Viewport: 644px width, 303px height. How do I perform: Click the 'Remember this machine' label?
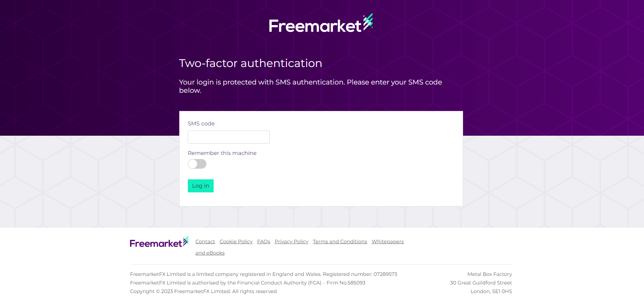click(222, 153)
